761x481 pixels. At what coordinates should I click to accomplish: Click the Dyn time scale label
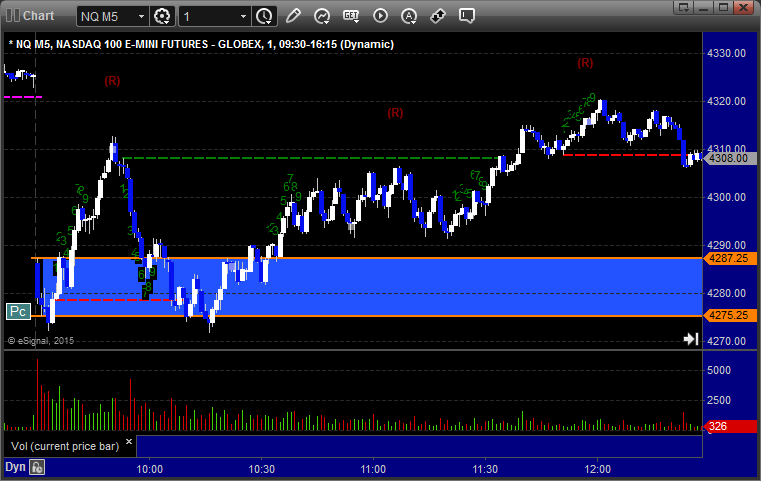point(15,467)
